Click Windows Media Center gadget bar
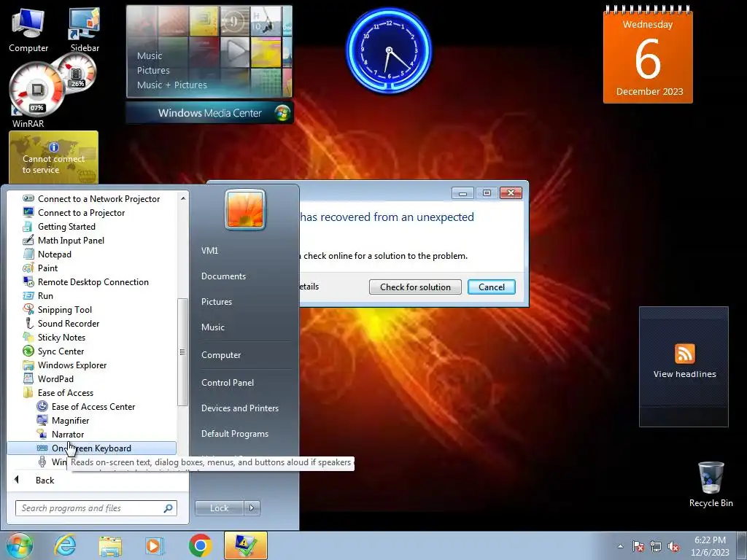 (209, 113)
